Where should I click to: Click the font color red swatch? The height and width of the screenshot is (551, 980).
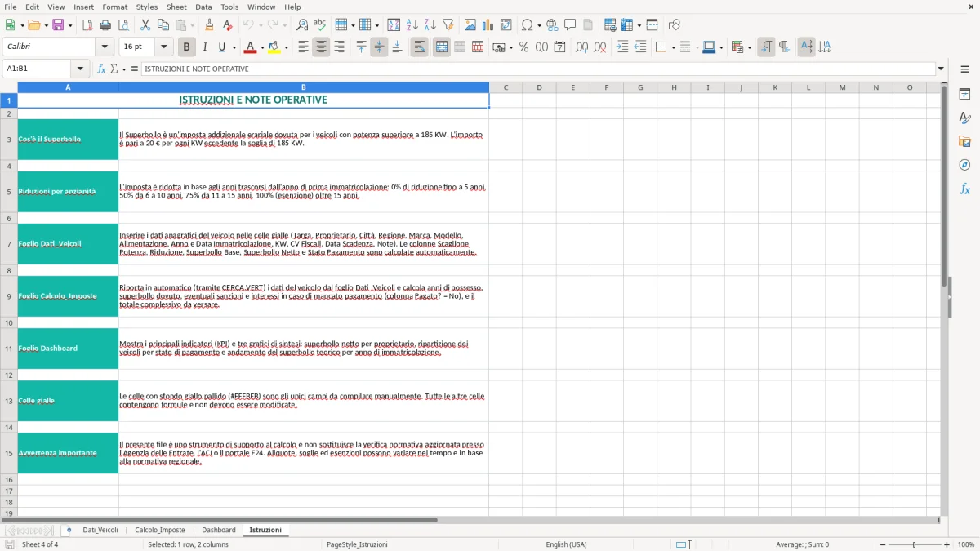250,47
